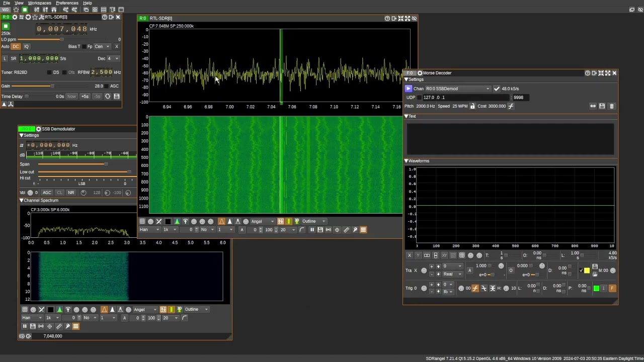644x362 pixels.
Task: Toggle the SSB Demodulator AGC button
Action: pos(47,193)
